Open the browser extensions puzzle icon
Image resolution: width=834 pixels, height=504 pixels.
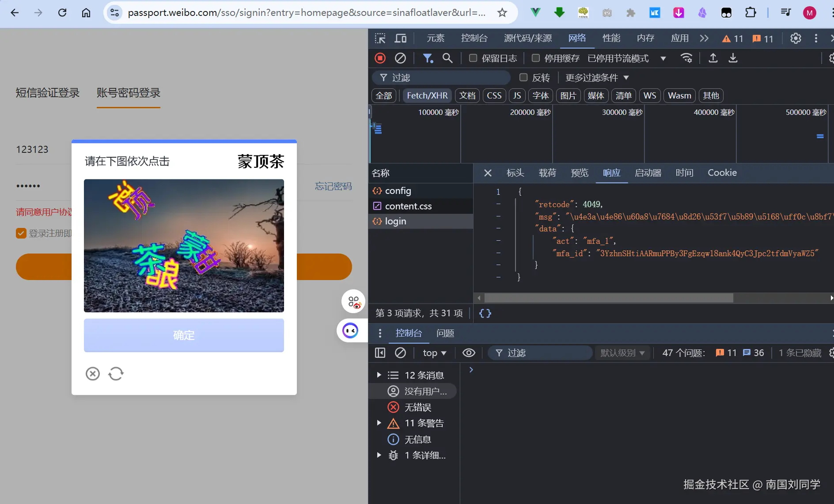pos(751,13)
